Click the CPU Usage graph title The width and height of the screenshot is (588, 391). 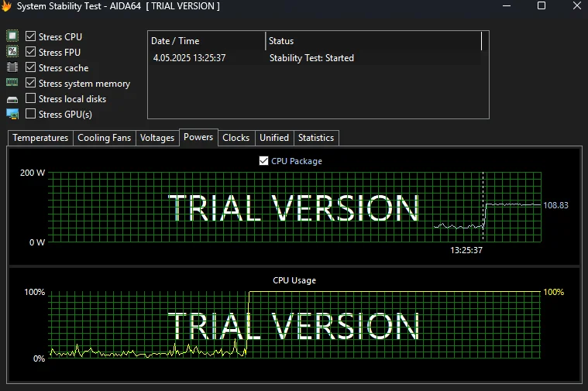click(294, 280)
